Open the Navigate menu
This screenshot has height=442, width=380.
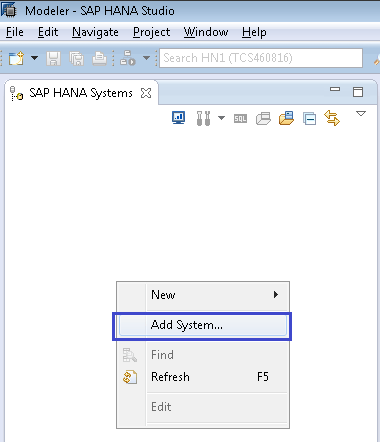point(95,32)
